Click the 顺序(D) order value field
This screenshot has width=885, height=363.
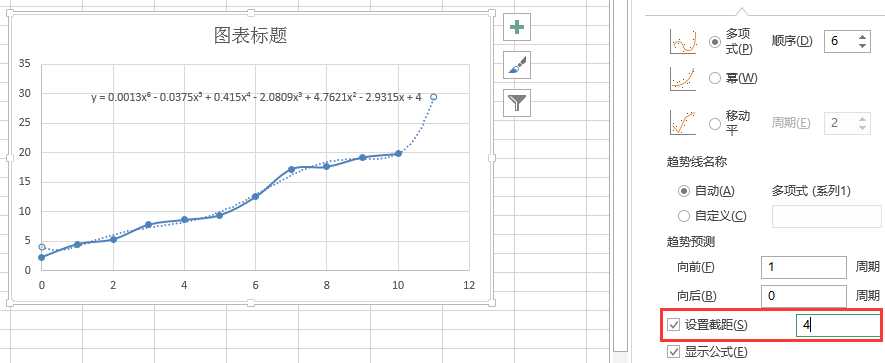click(x=840, y=41)
